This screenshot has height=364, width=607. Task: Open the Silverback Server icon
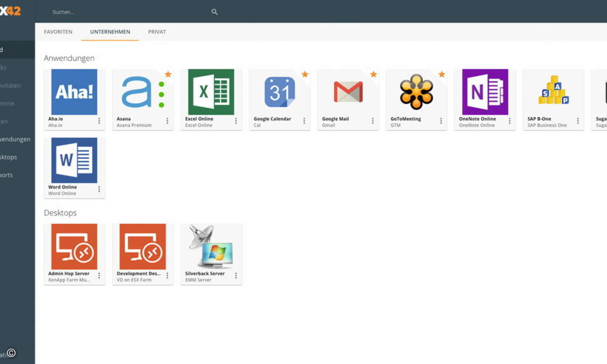pos(211,247)
